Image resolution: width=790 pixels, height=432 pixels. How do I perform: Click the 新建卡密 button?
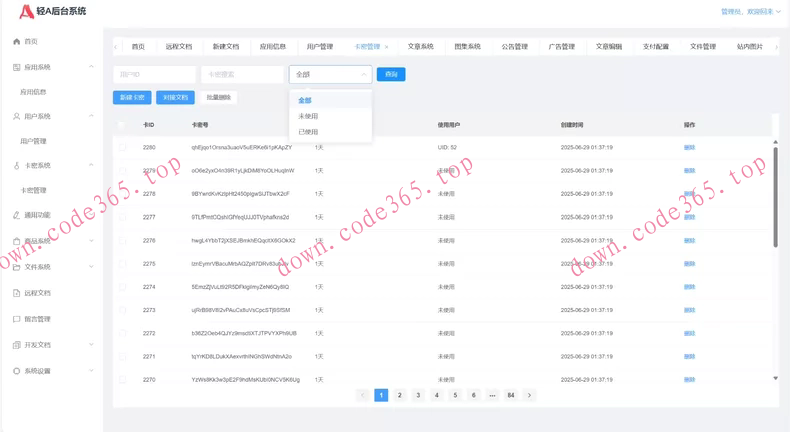(x=132, y=98)
